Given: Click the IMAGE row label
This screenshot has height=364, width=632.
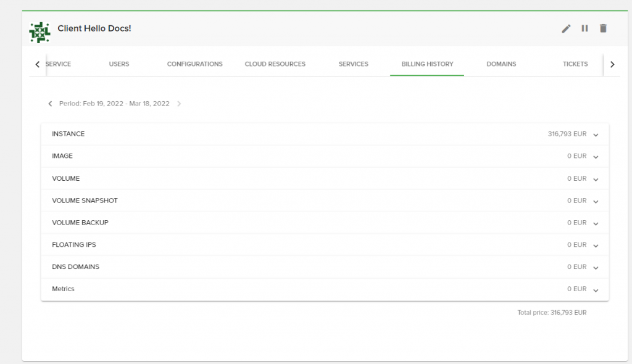Looking at the screenshot, I should (62, 156).
